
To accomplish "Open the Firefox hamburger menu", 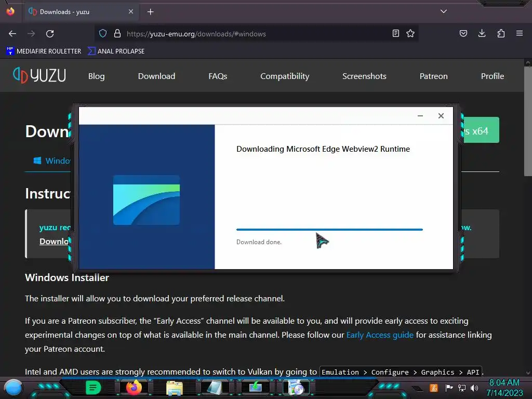I will pyautogui.click(x=519, y=33).
